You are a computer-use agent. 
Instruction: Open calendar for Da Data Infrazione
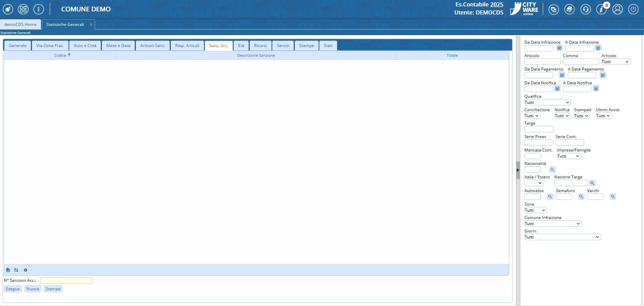pyautogui.click(x=559, y=48)
